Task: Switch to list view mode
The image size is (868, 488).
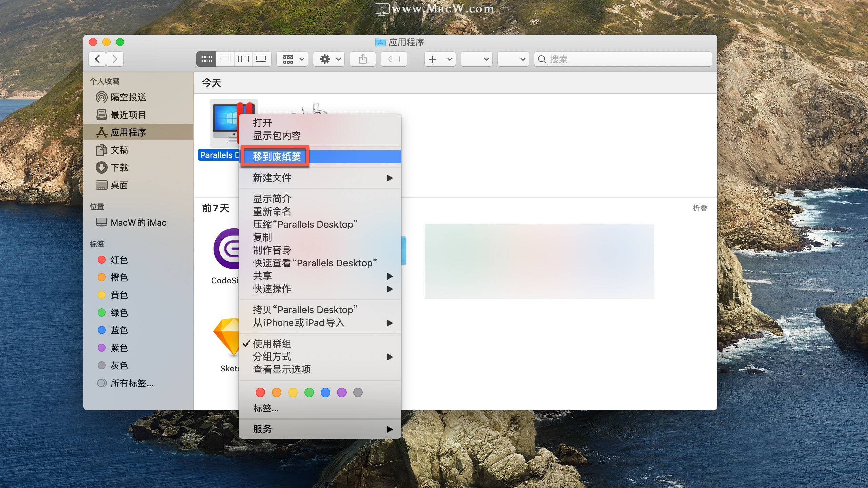Action: tap(225, 59)
